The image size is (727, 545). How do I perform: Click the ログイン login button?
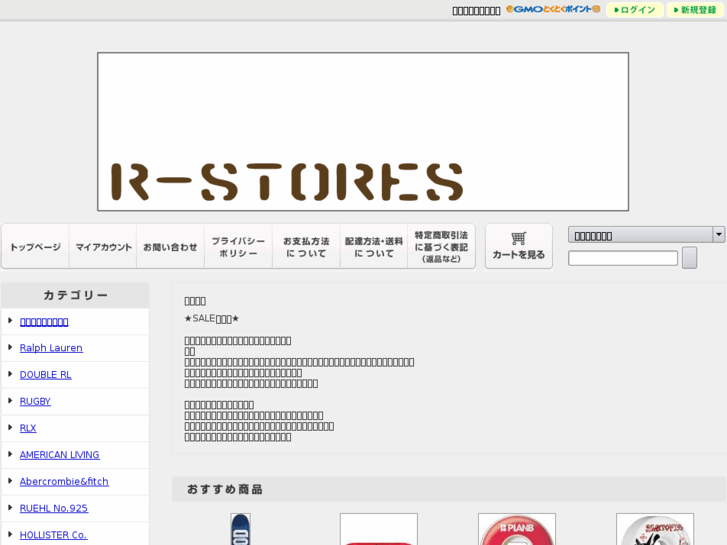[x=634, y=10]
